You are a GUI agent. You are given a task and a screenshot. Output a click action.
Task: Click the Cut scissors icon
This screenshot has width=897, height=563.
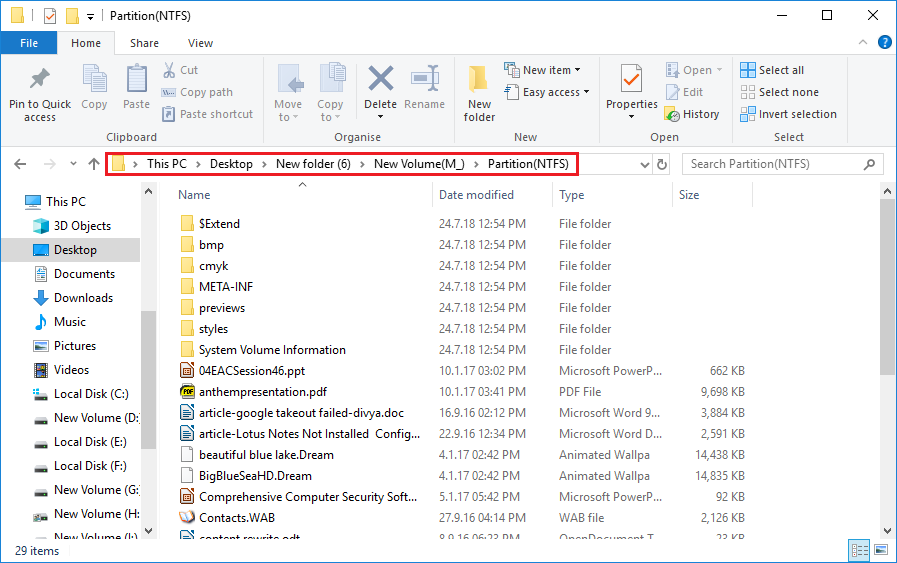click(169, 70)
